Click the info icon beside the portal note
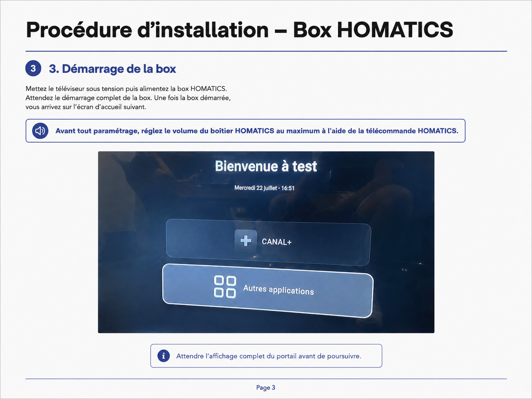This screenshot has width=532, height=399. tap(163, 356)
